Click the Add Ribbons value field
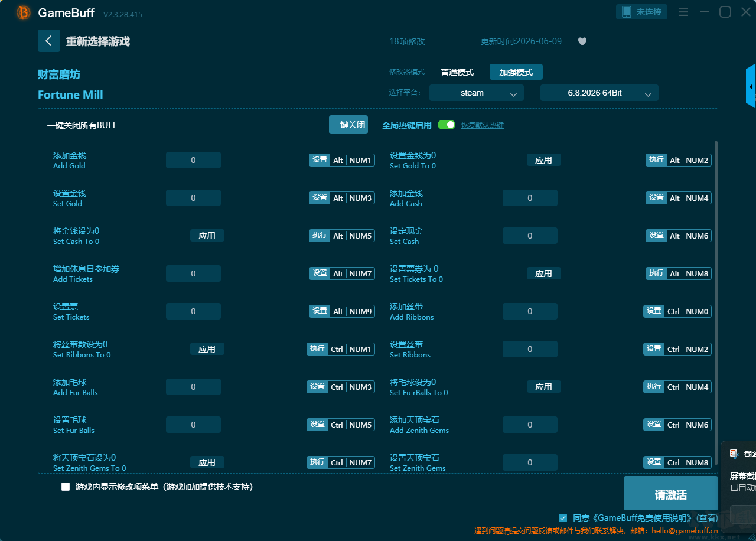 pyautogui.click(x=530, y=311)
